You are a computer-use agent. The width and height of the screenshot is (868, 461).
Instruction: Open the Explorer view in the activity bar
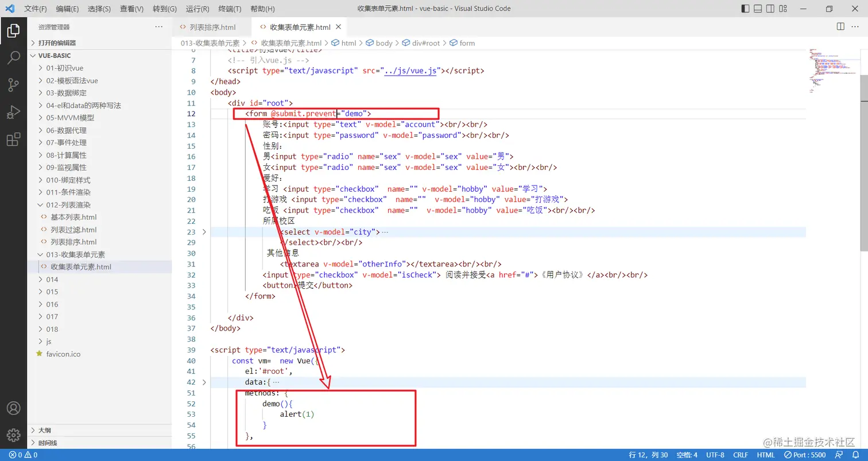point(13,30)
